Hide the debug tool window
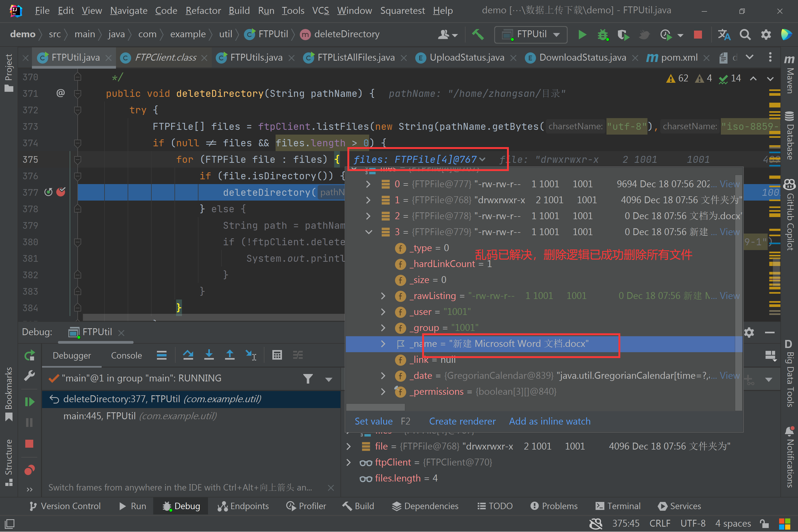 coord(770,332)
